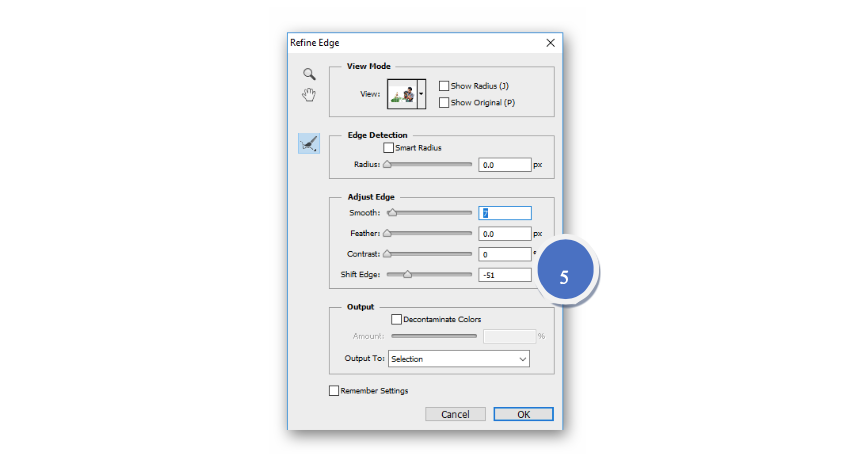Enable the Decontaminate Colors checkbox

click(x=397, y=320)
